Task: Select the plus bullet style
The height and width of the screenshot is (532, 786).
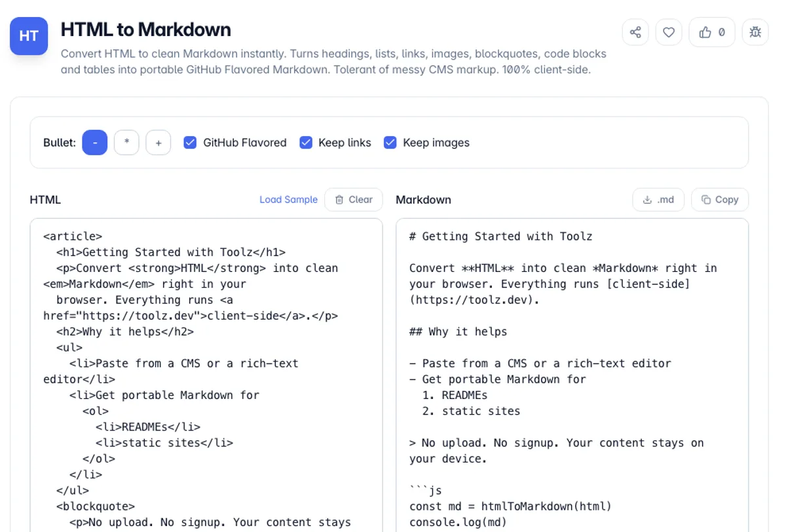Action: [x=159, y=142]
